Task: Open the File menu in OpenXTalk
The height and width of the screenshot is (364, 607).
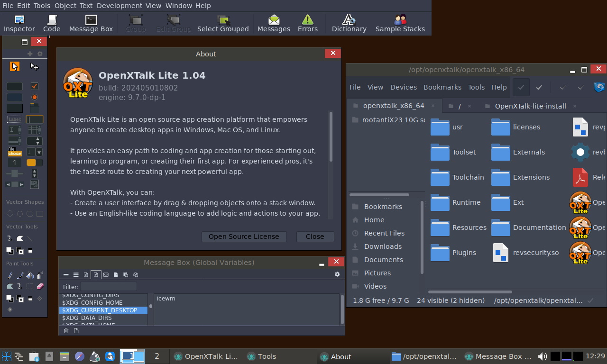Action: (x=8, y=6)
